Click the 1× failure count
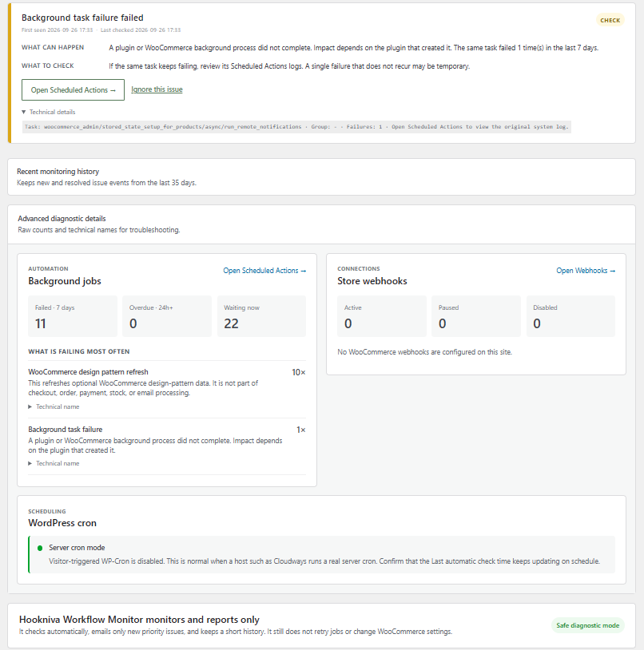 coord(301,430)
